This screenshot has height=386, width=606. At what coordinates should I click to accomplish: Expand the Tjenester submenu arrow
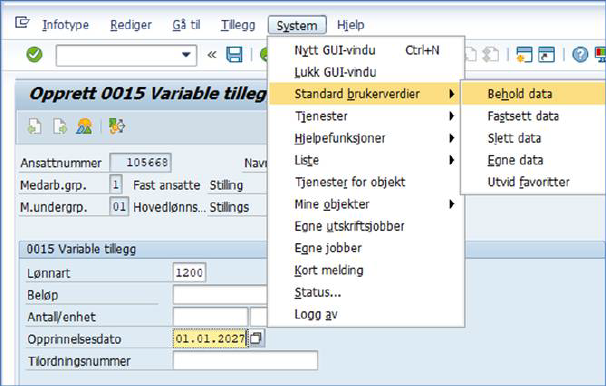(451, 116)
